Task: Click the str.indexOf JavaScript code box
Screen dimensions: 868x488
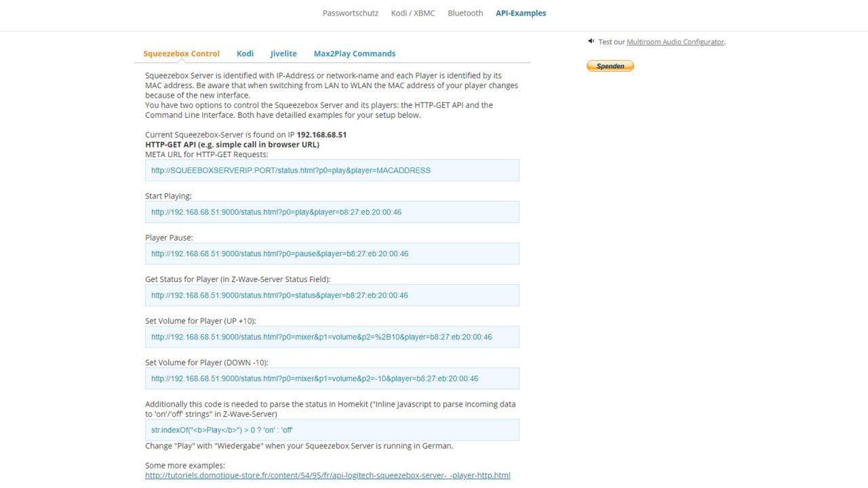Action: coord(332,430)
